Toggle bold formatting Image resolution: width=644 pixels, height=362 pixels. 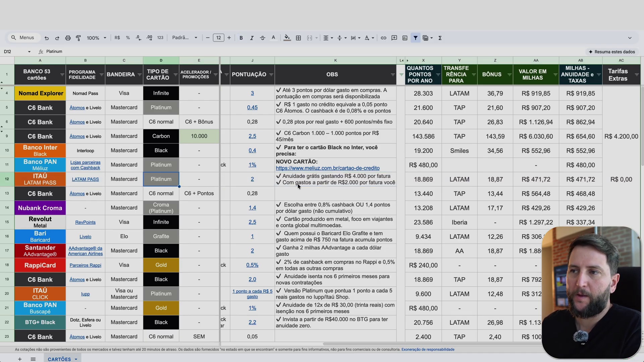pos(241,38)
